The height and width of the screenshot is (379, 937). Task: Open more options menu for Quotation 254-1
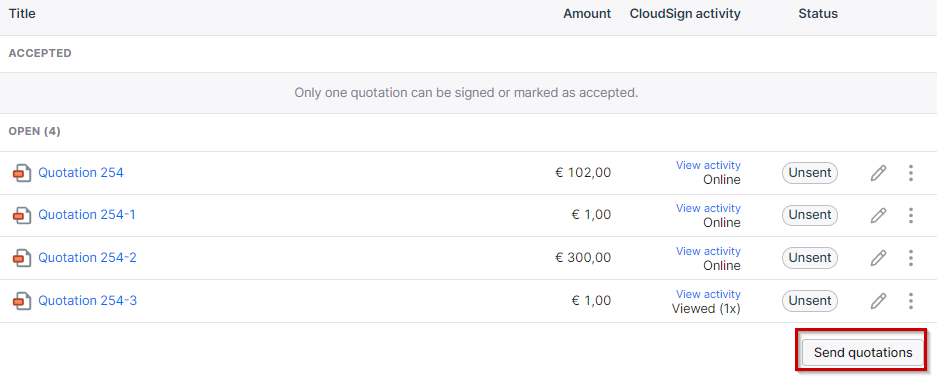(911, 215)
